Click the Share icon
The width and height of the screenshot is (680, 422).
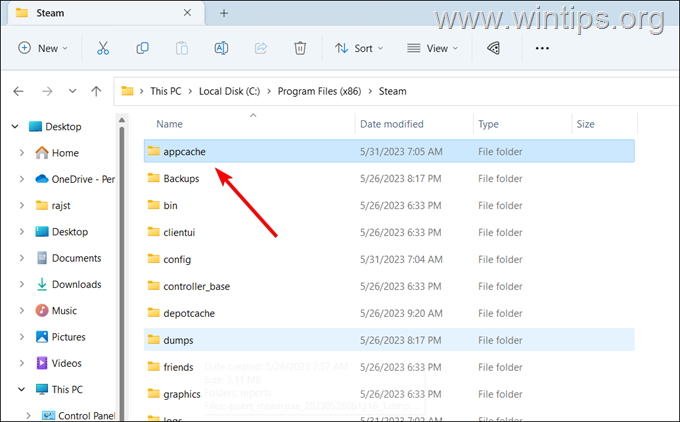pyautogui.click(x=261, y=48)
